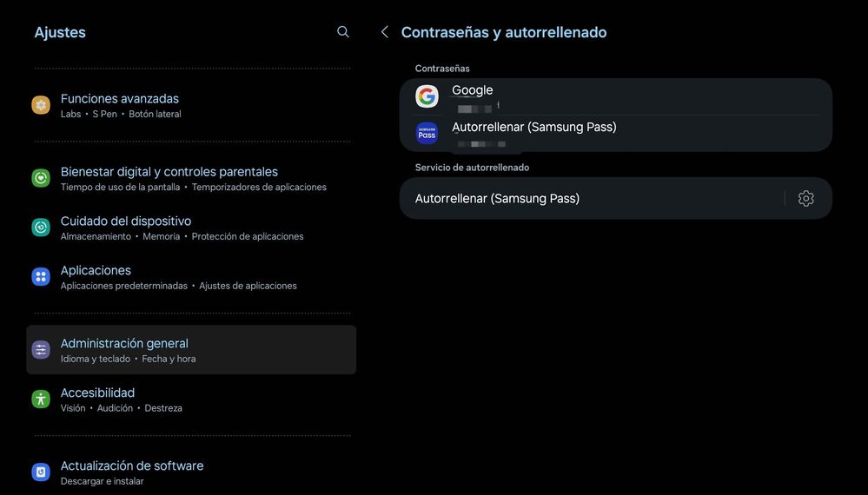This screenshot has height=495, width=868.
Task: Open Google passwords entry
Action: [615, 96]
